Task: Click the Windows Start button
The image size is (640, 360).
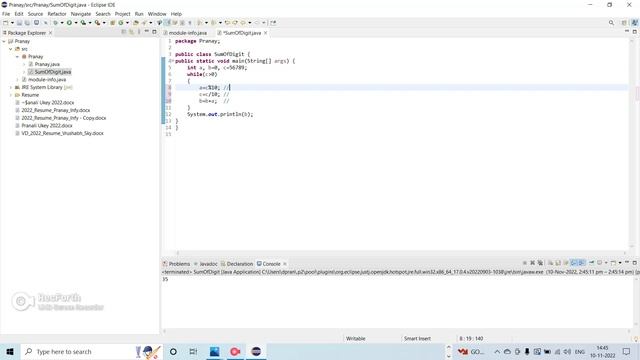Action: pos(10,351)
